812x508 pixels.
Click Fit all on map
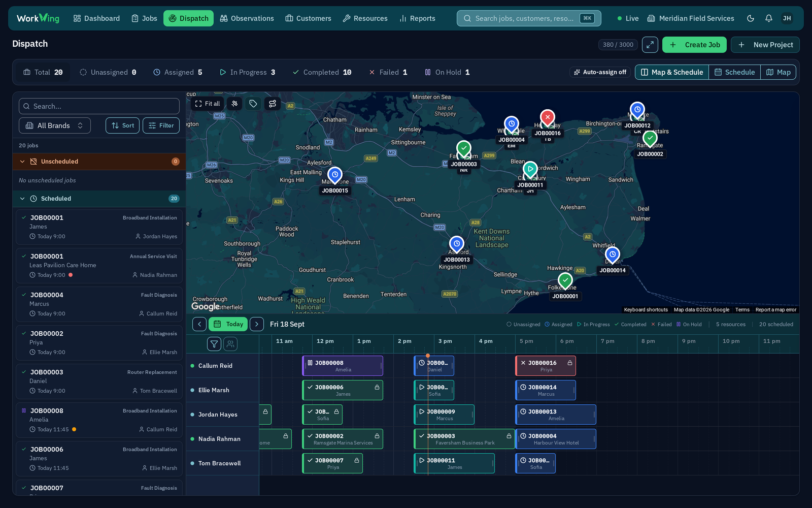[208, 104]
